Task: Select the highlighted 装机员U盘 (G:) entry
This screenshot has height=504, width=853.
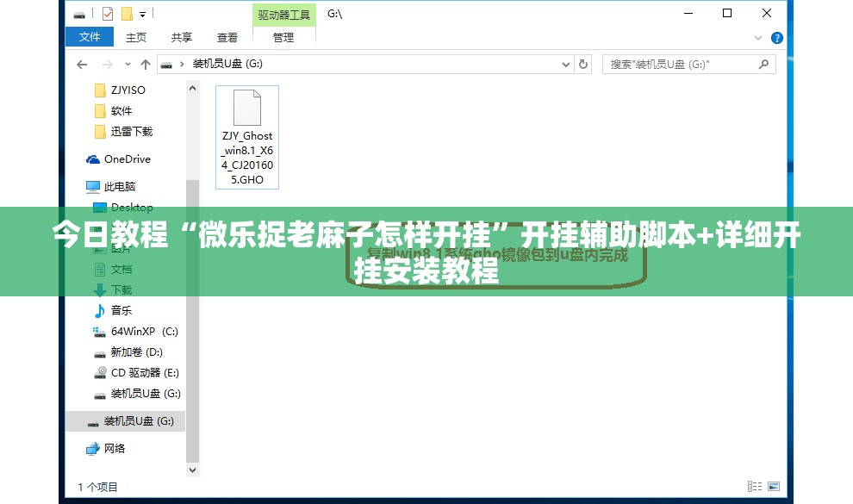Action: pos(125,421)
